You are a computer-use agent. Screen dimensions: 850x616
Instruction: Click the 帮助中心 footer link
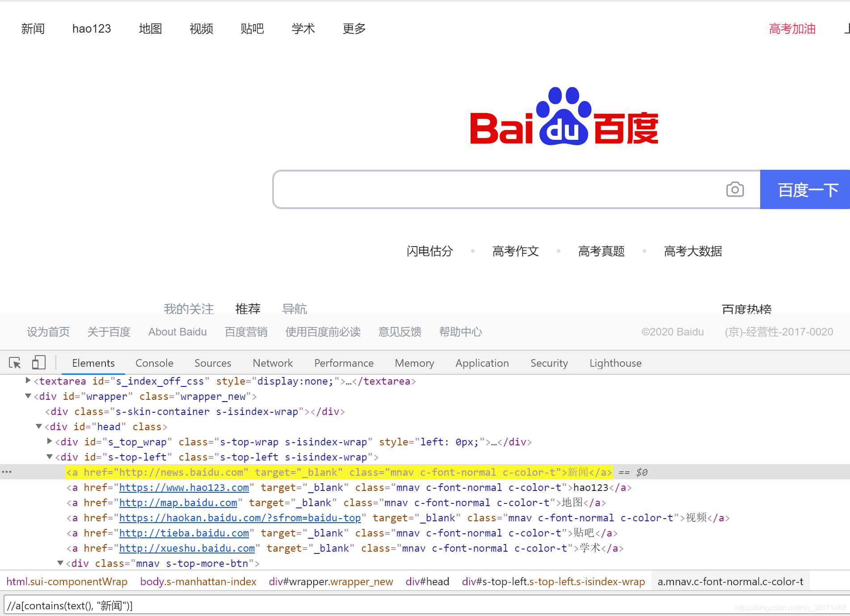[x=460, y=332]
